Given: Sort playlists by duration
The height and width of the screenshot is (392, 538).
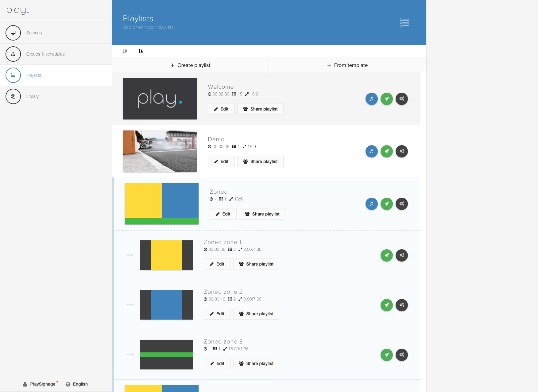Looking at the screenshot, I should tap(141, 51).
